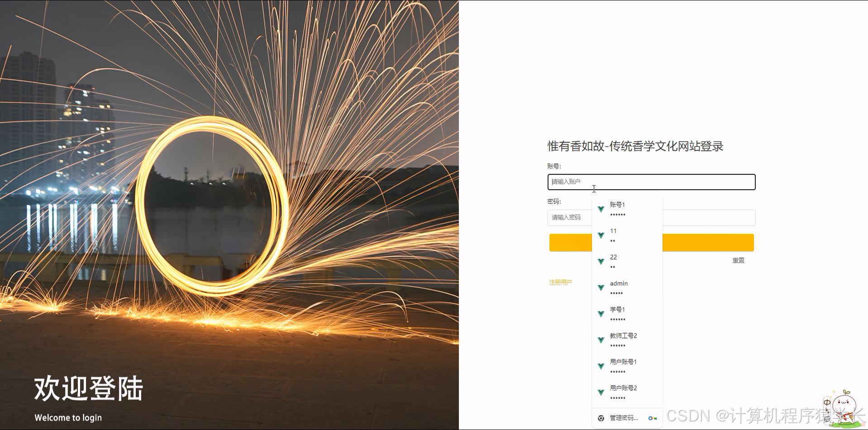Image resolution: width=868 pixels, height=430 pixels.
Task: Click the Vue icon beside admin
Action: point(601,288)
